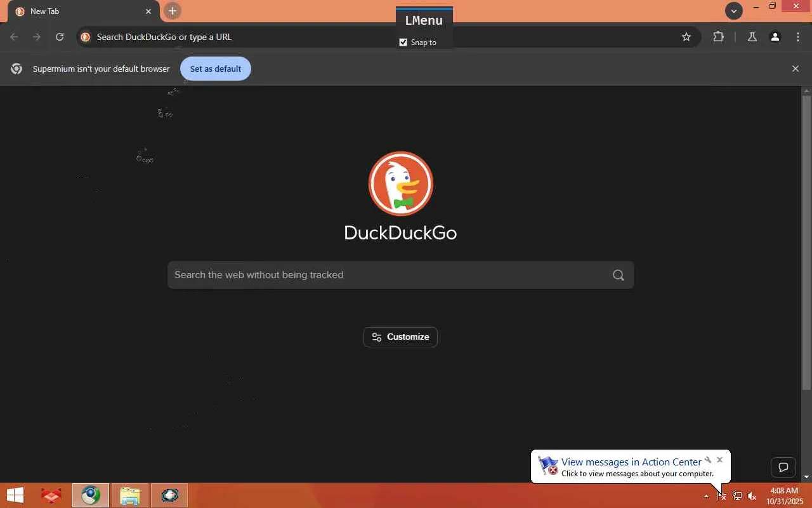The width and height of the screenshot is (812, 508).
Task: Open a new tab with the plus button
Action: [x=172, y=11]
